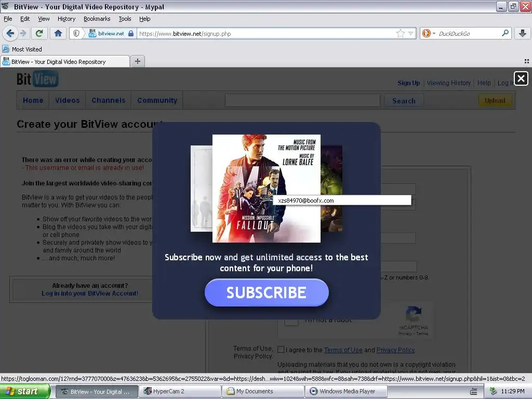Screen dimensions: 532x399
Task: Check the I'm not a robot box
Action: click(291, 320)
